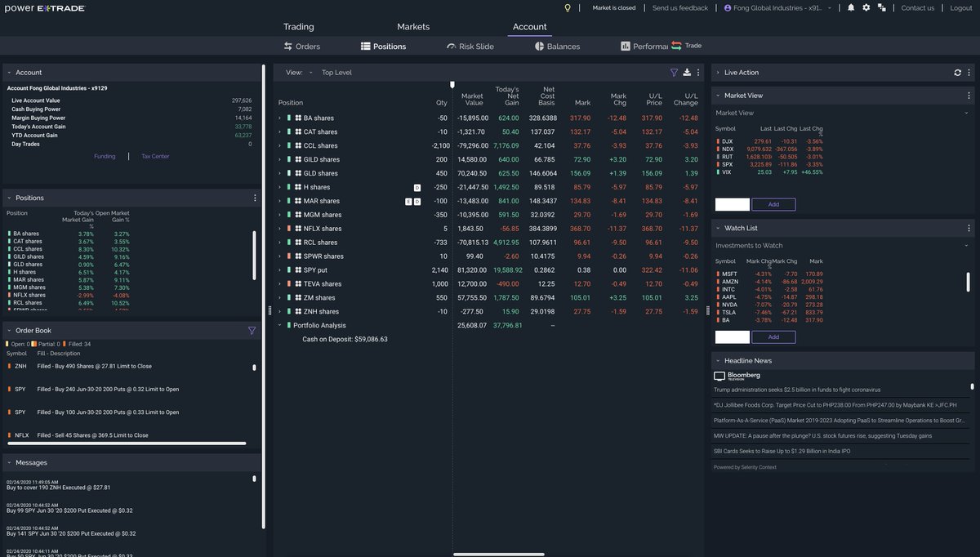Refresh the Live Action panel

[958, 72]
